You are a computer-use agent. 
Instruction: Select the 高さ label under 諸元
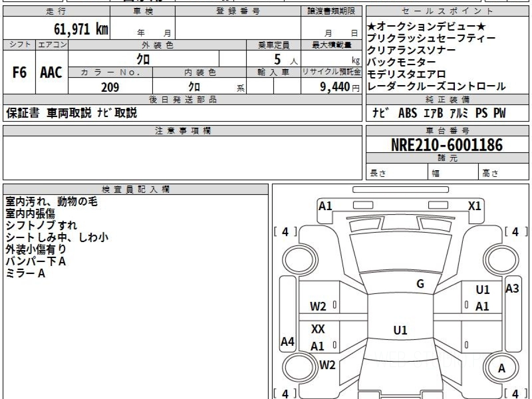[x=491, y=174]
